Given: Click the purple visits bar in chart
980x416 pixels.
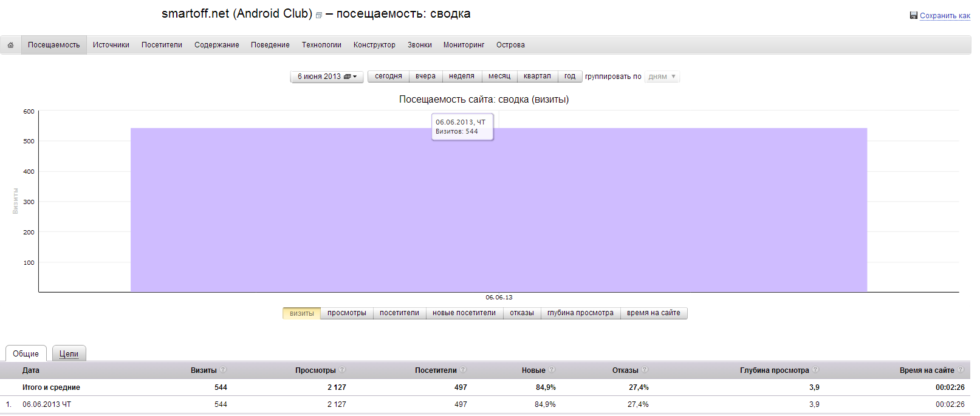Looking at the screenshot, I should point(498,210).
